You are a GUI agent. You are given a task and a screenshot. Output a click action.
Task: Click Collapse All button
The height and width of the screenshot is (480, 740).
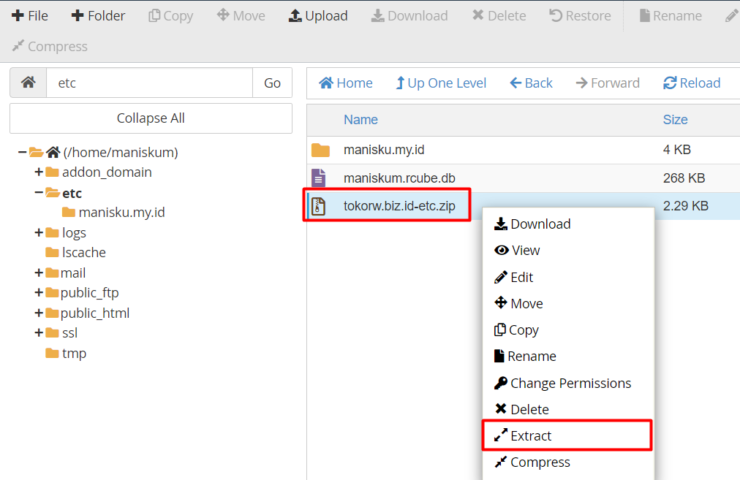pos(151,118)
